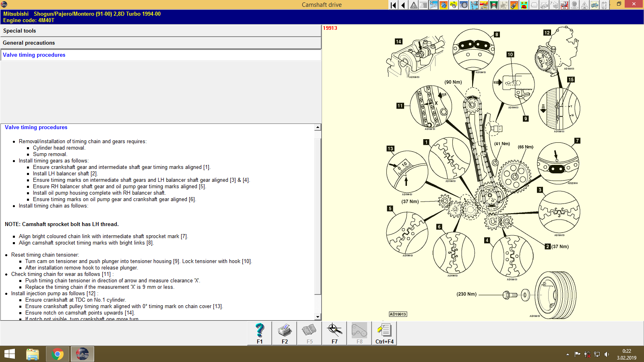Open Help using the F1 question mark icon

(x=259, y=333)
